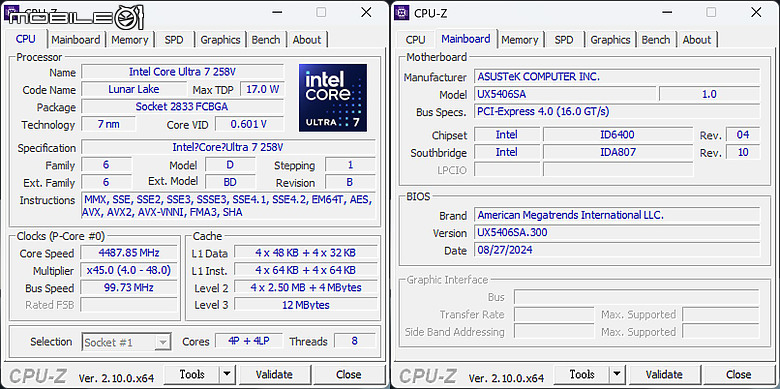
Task: Click Threads value 8
Action: pyautogui.click(x=354, y=342)
